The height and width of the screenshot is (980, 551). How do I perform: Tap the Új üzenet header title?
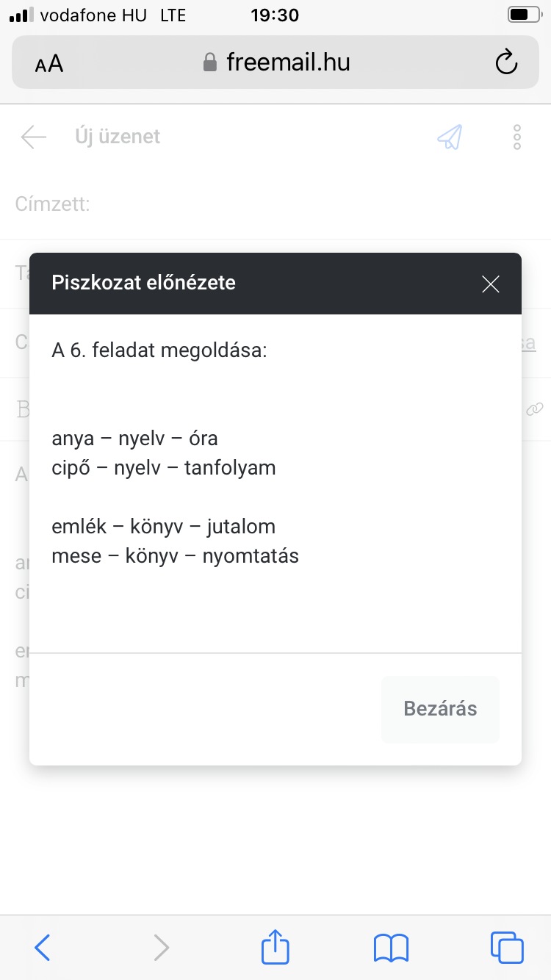tap(118, 137)
